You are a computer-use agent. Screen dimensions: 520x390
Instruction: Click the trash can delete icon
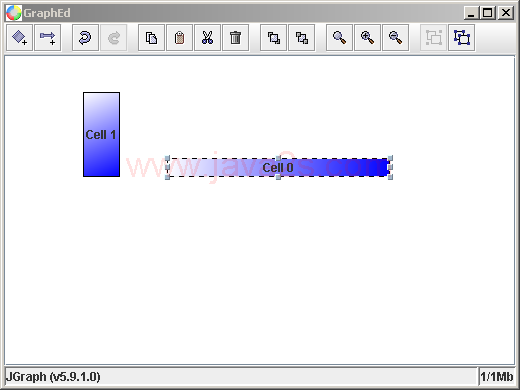(x=235, y=38)
